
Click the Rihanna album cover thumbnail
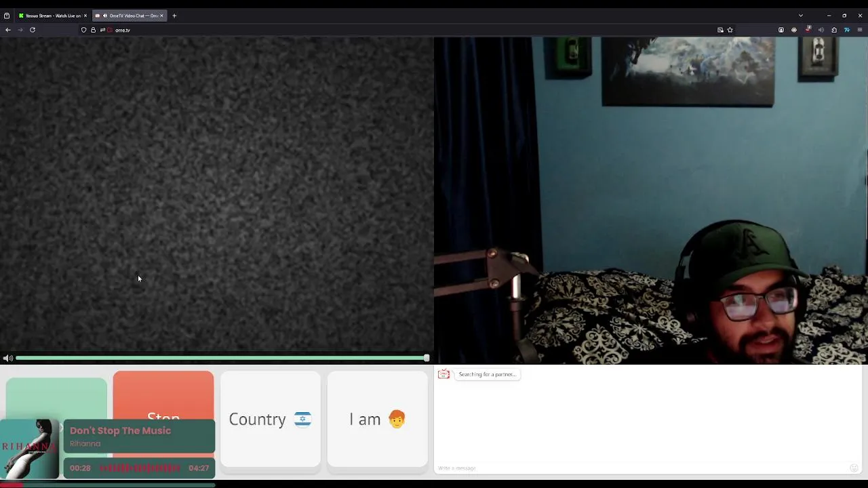click(x=30, y=449)
